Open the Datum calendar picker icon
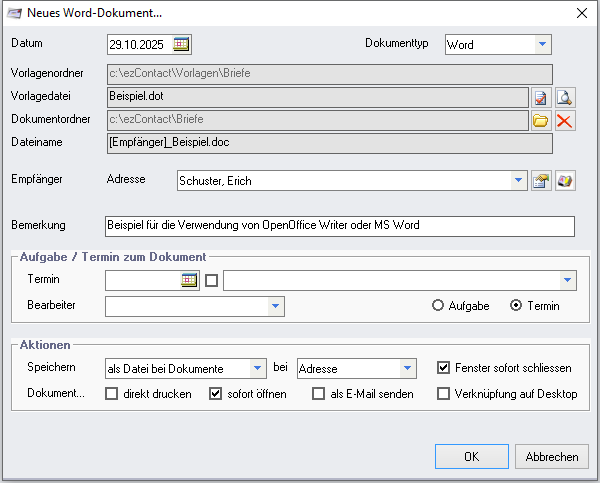 point(181,44)
